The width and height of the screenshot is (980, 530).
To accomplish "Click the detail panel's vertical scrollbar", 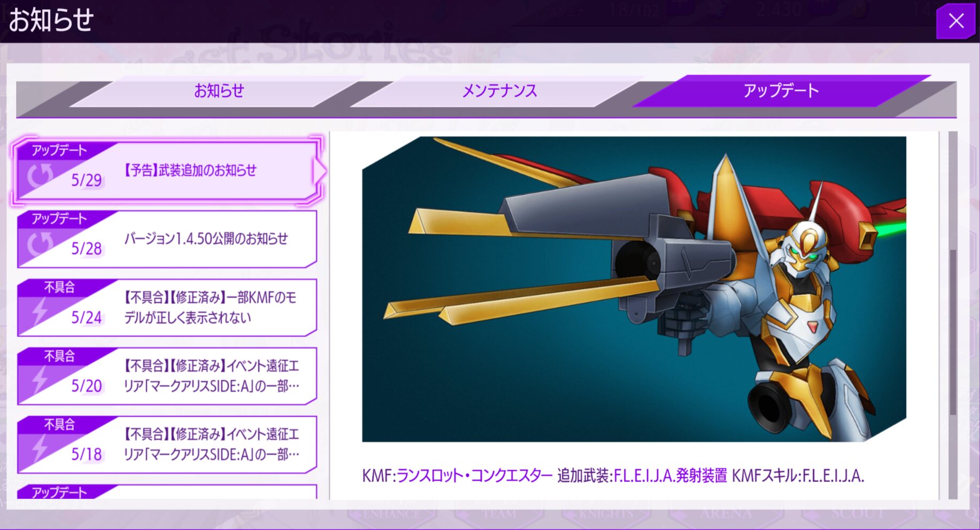I will [952, 331].
